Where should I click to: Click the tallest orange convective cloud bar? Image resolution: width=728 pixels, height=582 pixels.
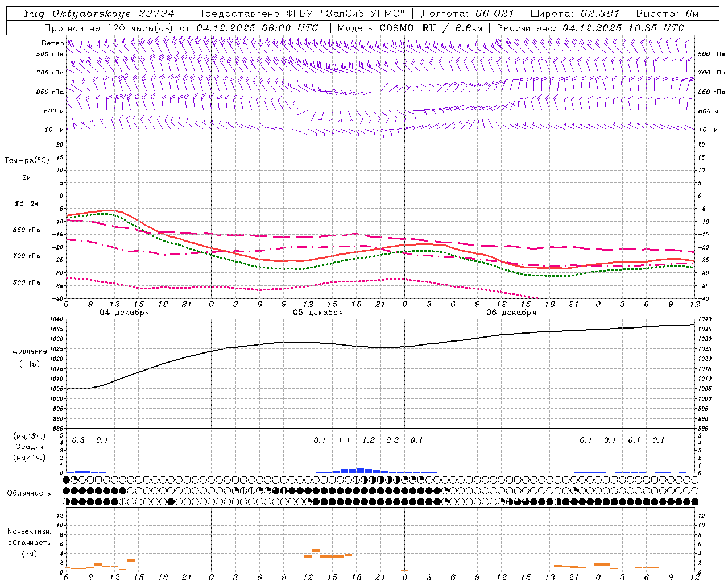[x=316, y=551]
